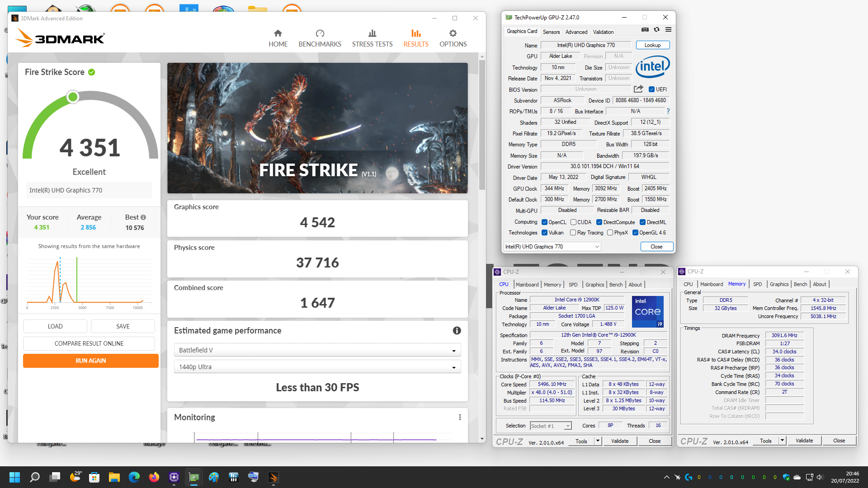Open the Battlefield V game dropdown
This screenshot has height=488, width=868.
coord(317,350)
